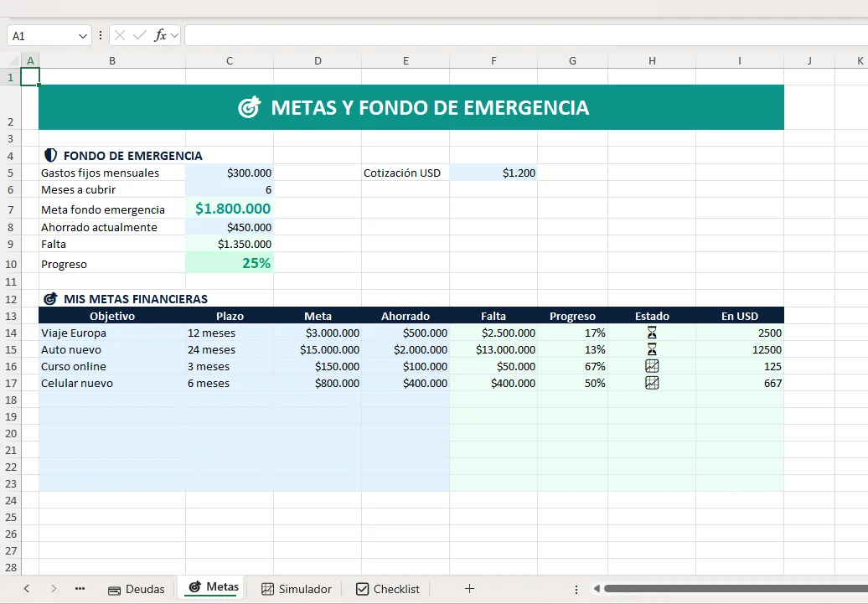This screenshot has width=868, height=604.
Task: Click the hourglass status icon for Auto nuevo
Action: click(652, 349)
